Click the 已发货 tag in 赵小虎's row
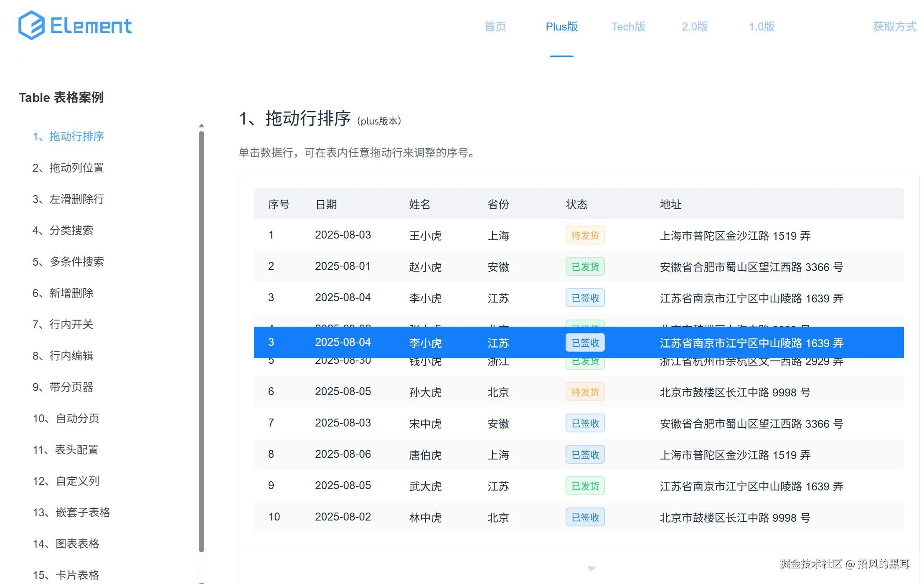 pos(585,266)
